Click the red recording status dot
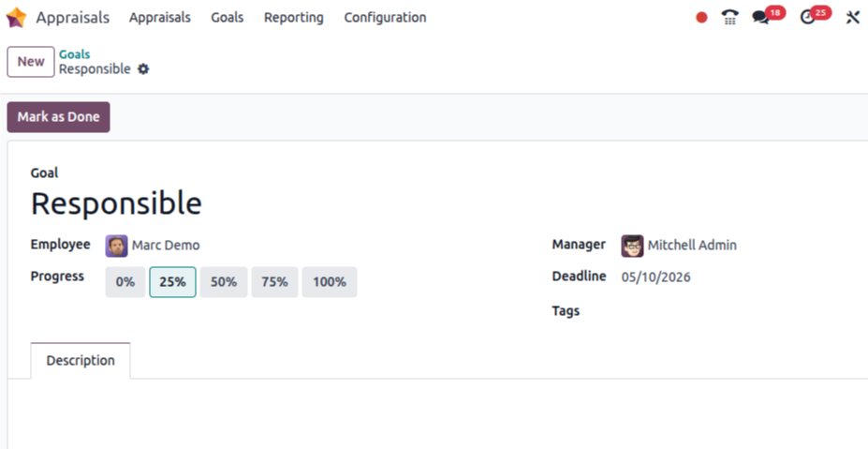 (701, 17)
